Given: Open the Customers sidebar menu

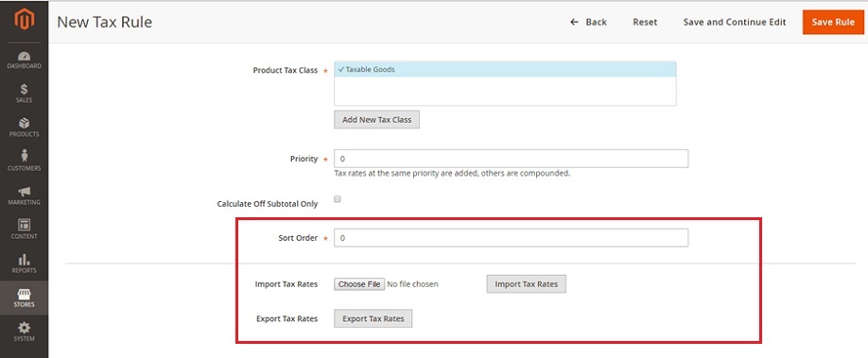Looking at the screenshot, I should pos(24,161).
